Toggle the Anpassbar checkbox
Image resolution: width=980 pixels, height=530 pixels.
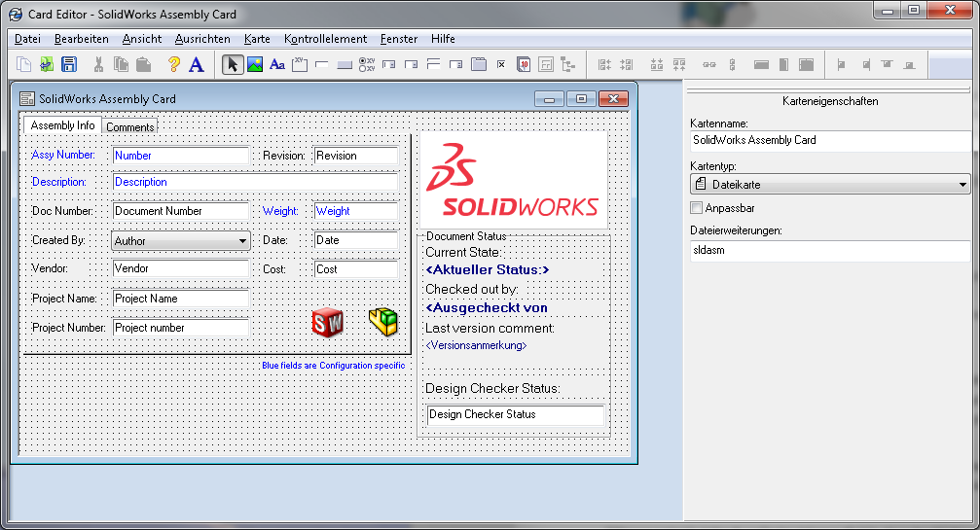[696, 208]
